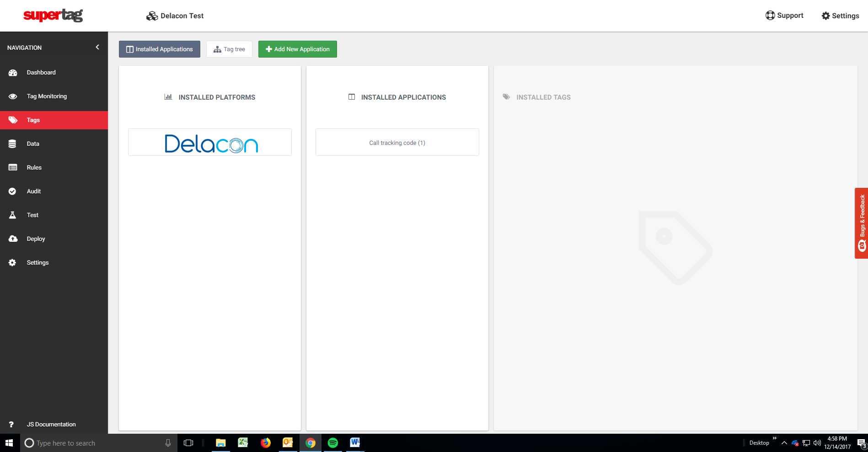Screen dimensions: 868x452
Task: Click the Supertag logo
Action: [x=53, y=15]
